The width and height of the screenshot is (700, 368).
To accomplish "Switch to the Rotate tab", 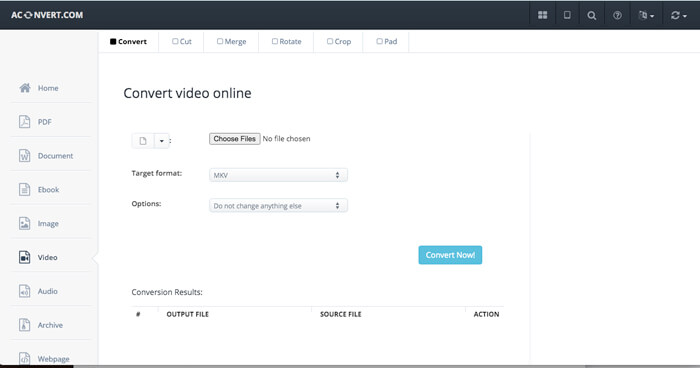I will [x=286, y=42].
